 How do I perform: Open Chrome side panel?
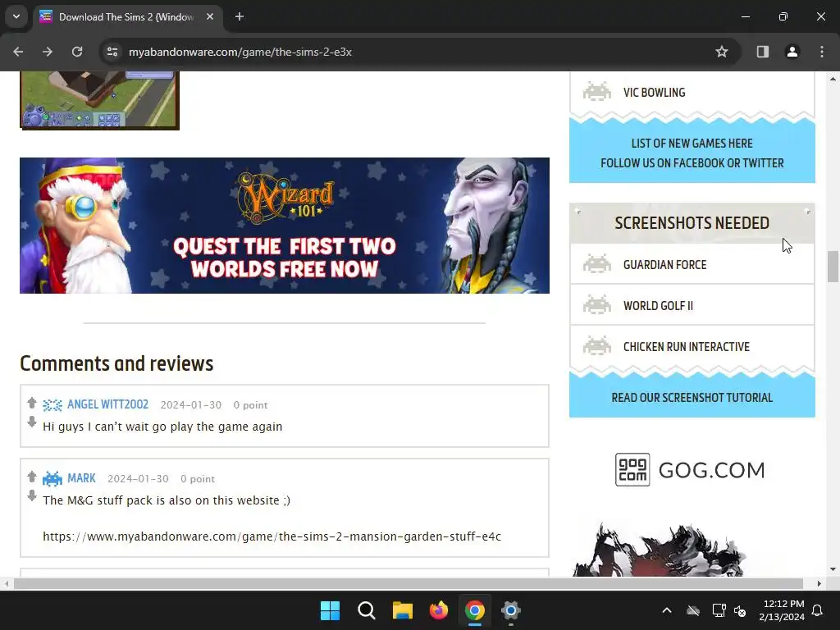[x=763, y=52]
